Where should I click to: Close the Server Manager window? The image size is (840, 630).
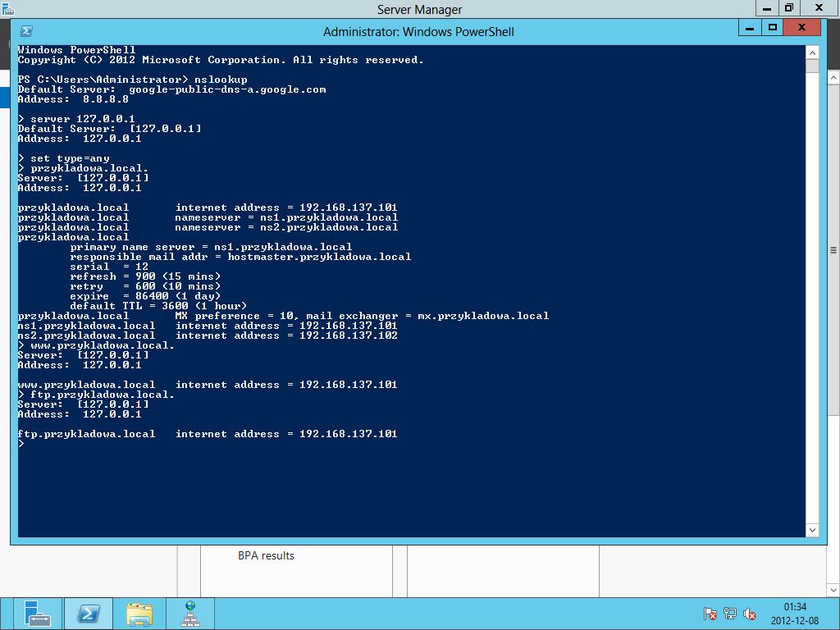819,7
